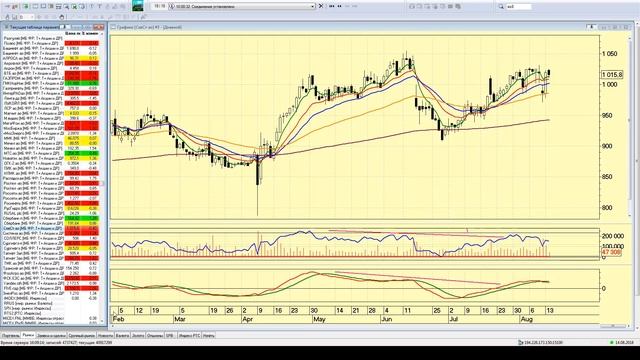Screen dimensions: 640x360
Task: Switch to the Рынки tab
Action: [x=28, y=336]
